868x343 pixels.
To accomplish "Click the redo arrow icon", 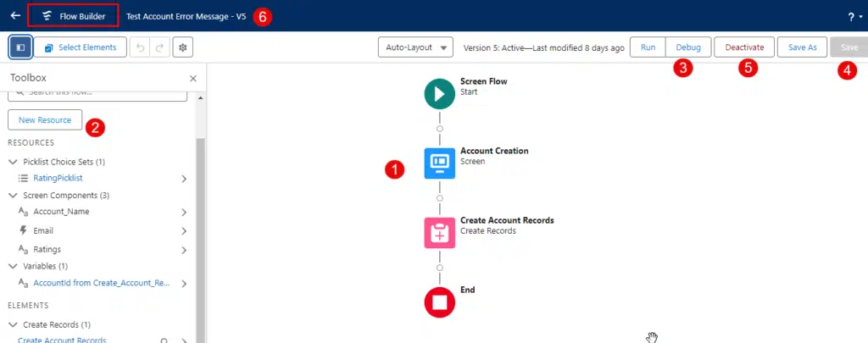I will [x=159, y=47].
